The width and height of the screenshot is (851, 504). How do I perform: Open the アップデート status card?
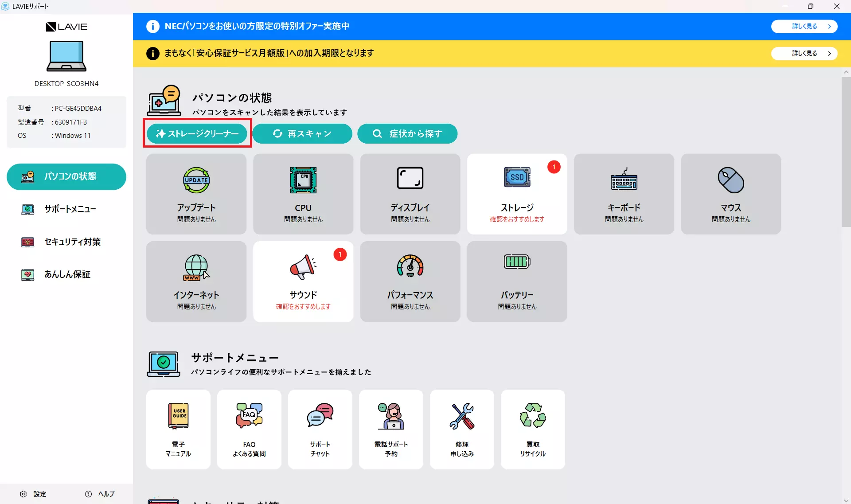tap(196, 194)
